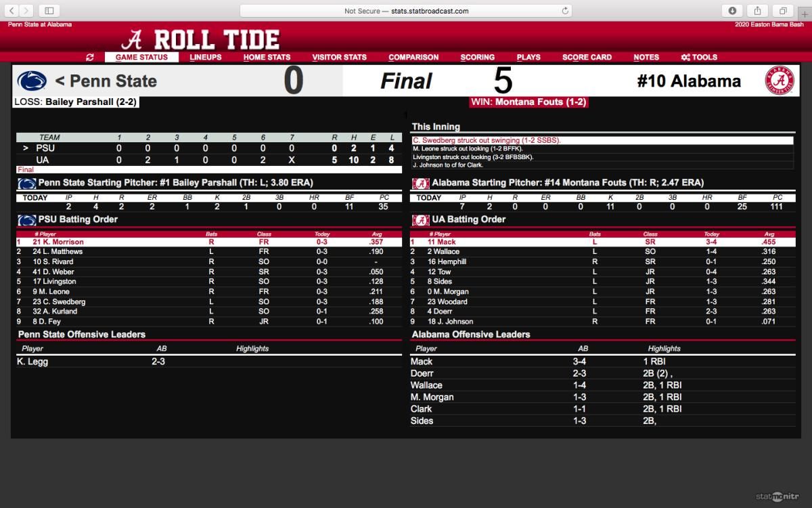Click 2020 Easton Bama Bash header text

click(x=771, y=24)
